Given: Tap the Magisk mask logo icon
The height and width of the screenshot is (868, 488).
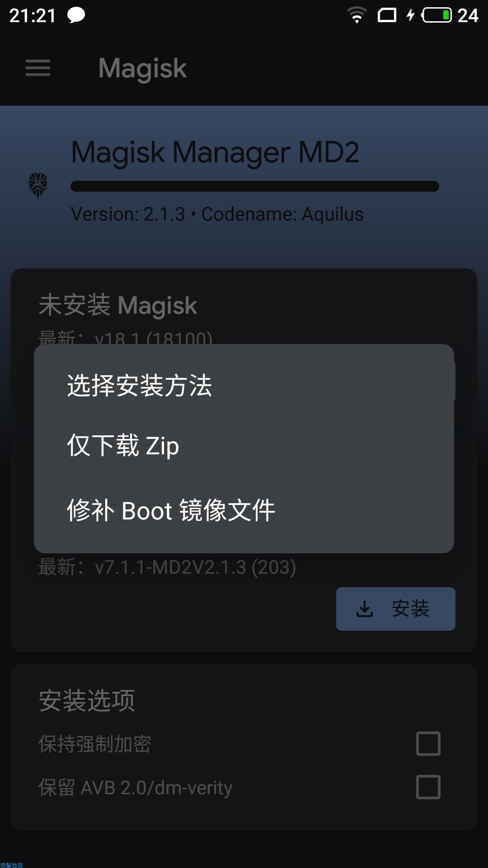Looking at the screenshot, I should tap(38, 185).
